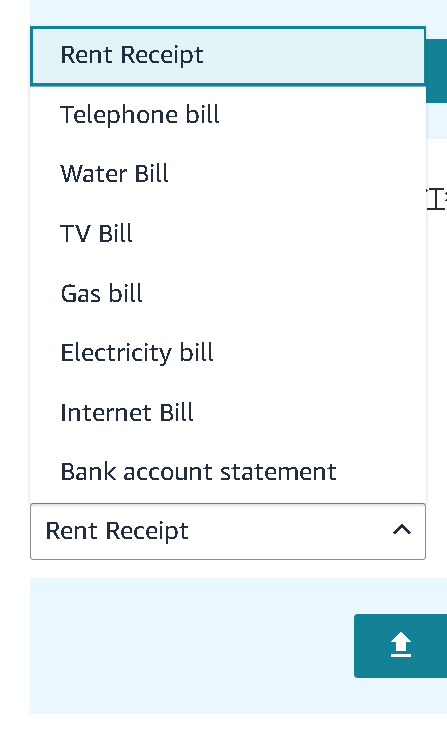Choose the highlighted Rent Receipt option
Viewport: 447px width, 731px height.
click(228, 56)
